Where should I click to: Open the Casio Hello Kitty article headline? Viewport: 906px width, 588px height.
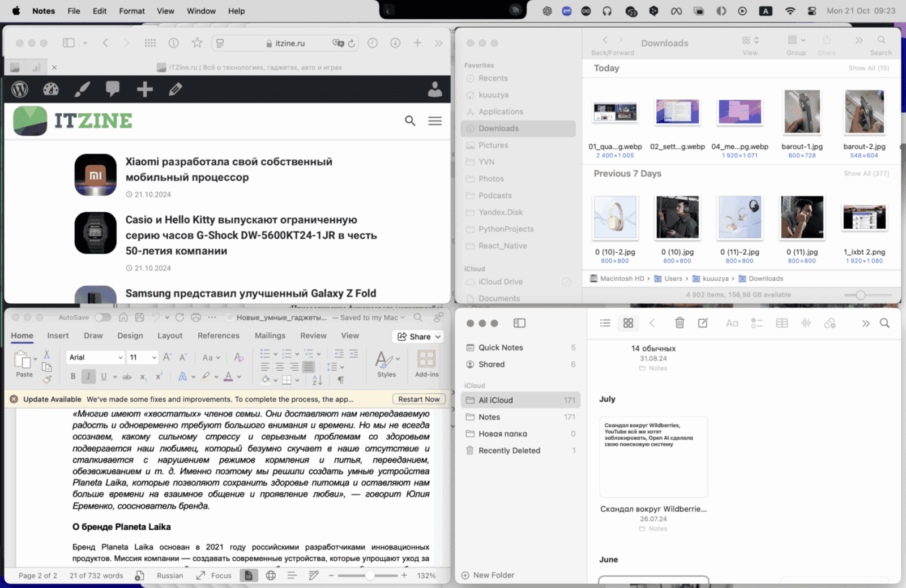point(251,235)
